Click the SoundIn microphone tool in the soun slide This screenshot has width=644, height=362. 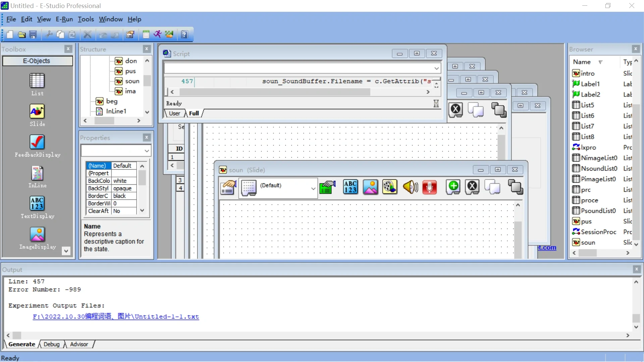[429, 187]
